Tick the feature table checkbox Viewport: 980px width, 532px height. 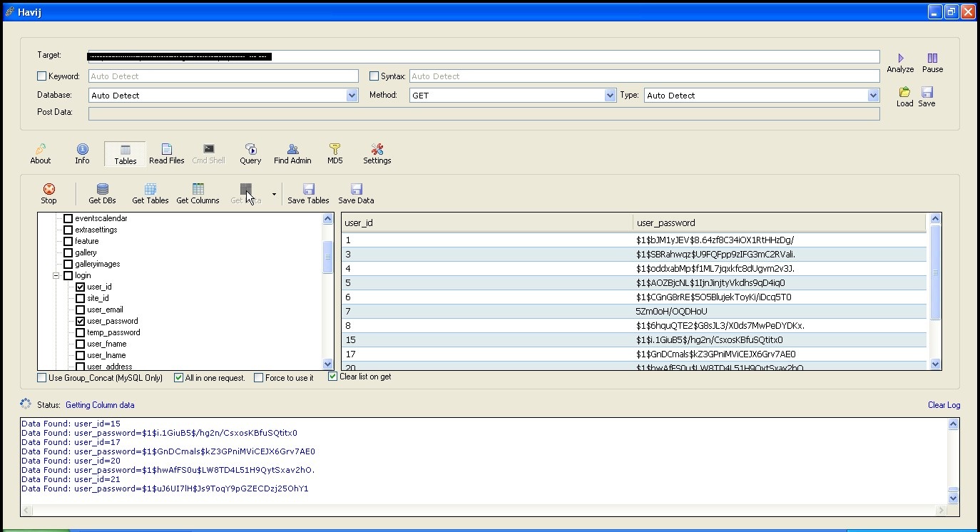pyautogui.click(x=68, y=241)
